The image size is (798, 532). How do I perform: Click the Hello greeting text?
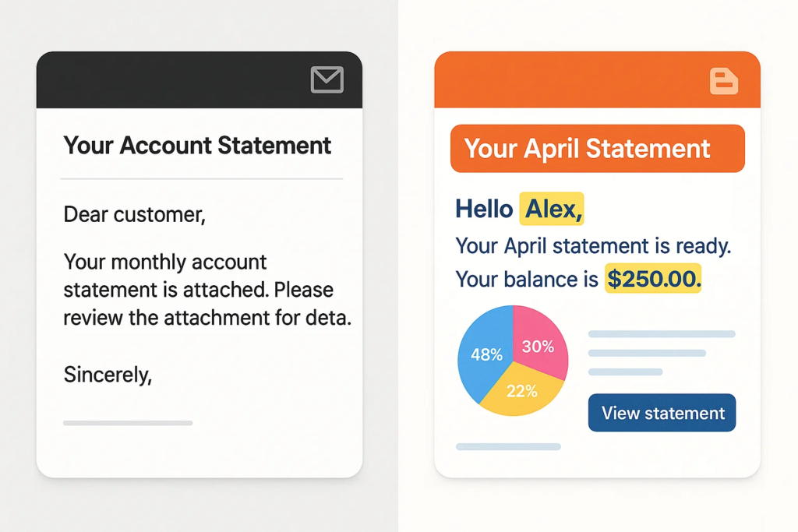point(484,209)
